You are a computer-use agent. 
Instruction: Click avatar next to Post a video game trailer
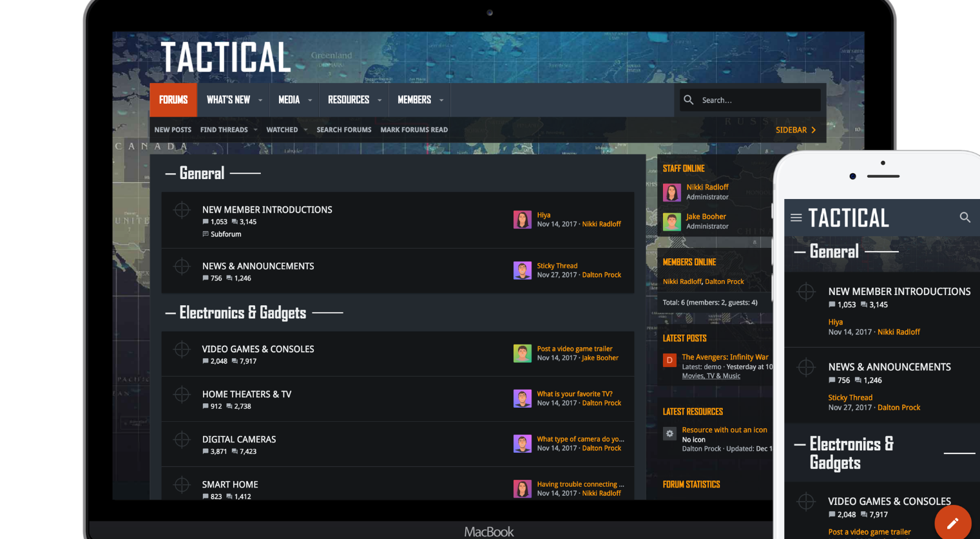click(523, 354)
